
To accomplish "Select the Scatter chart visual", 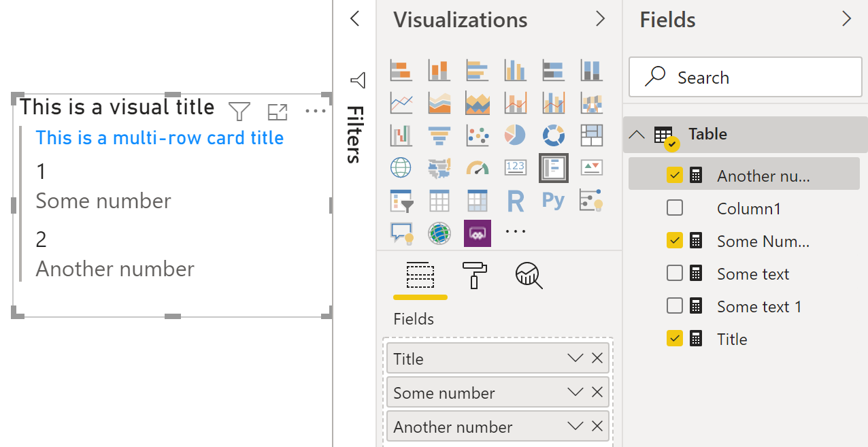I will (x=477, y=135).
